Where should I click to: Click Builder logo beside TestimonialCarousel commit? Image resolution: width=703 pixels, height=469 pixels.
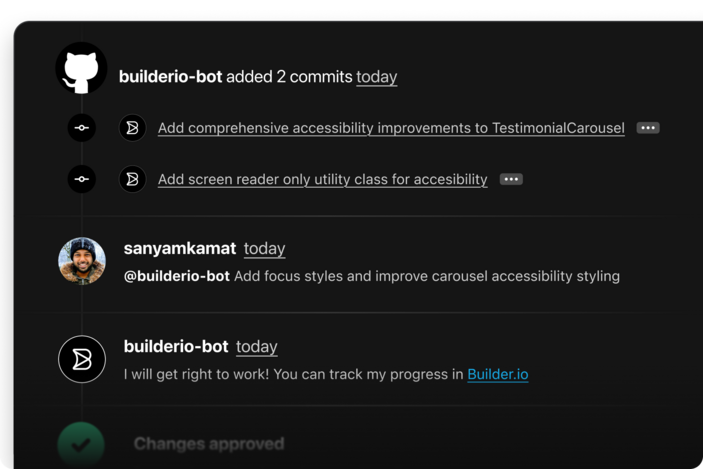pos(132,128)
